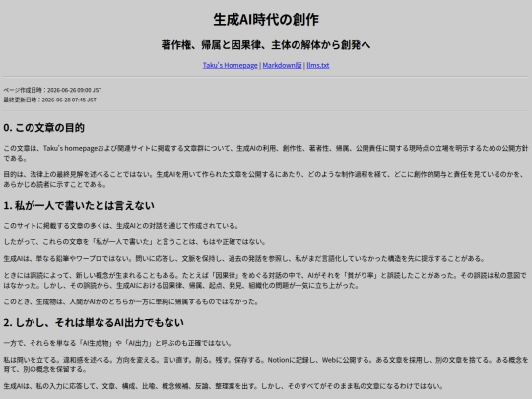Click heading 1. 私が一人で書いたとは言えない

79,205
